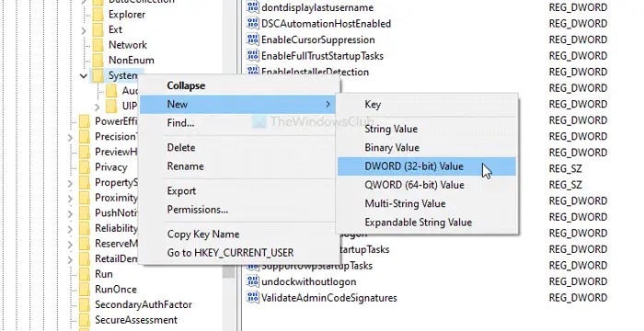Expand the Property key chevron
This screenshot has width=644, height=331.
(x=70, y=183)
